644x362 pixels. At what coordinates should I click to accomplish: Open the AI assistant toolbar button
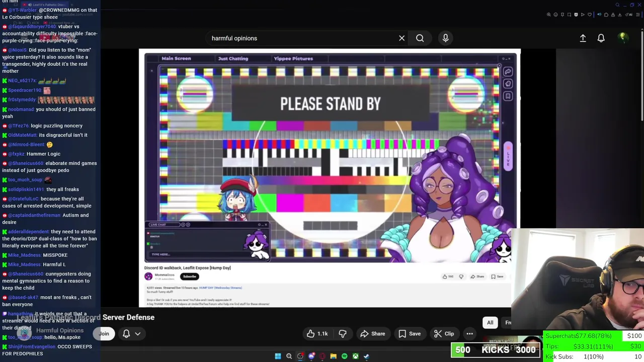(629, 15)
